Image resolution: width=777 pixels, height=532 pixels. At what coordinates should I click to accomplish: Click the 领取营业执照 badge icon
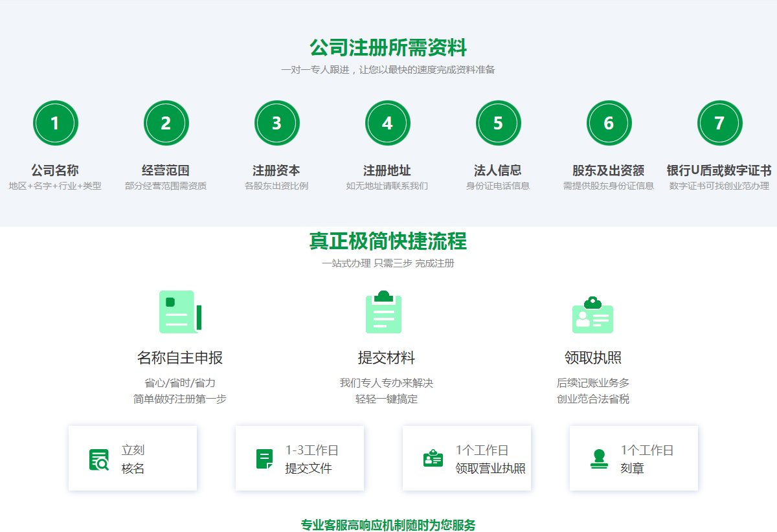pos(433,459)
